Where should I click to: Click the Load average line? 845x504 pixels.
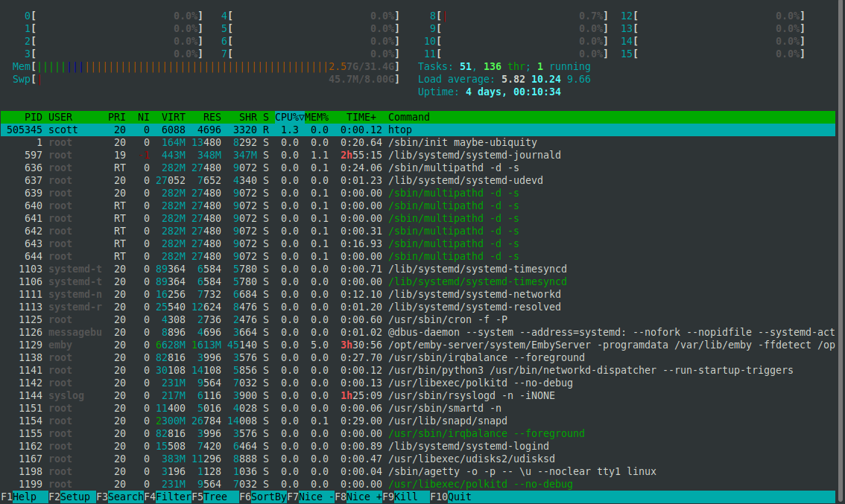(504, 79)
